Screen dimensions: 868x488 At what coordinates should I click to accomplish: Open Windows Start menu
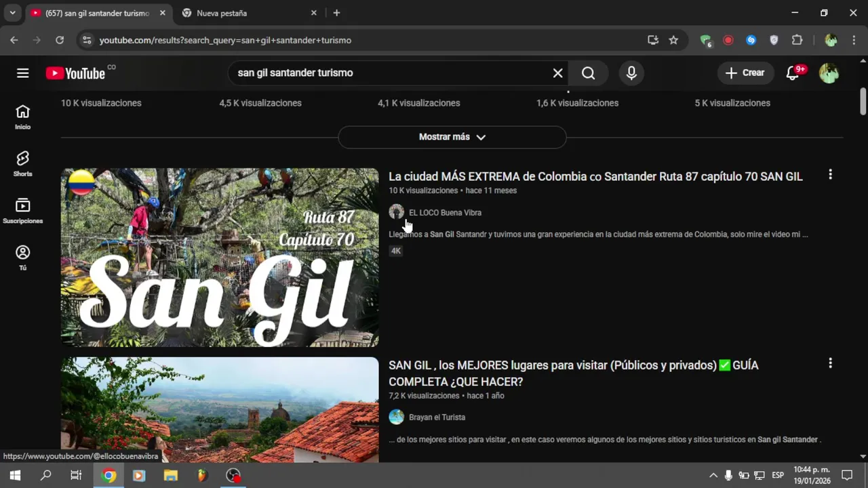point(15,475)
